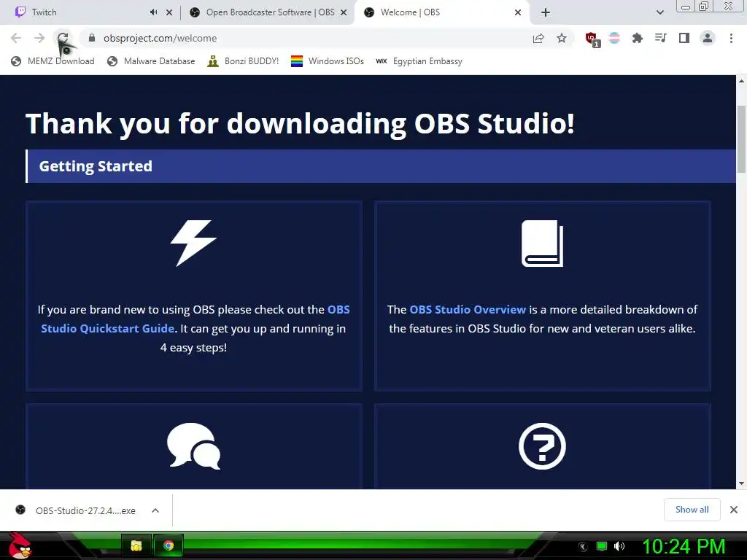747x560 pixels.
Task: Open File Explorer from the taskbar
Action: click(136, 545)
